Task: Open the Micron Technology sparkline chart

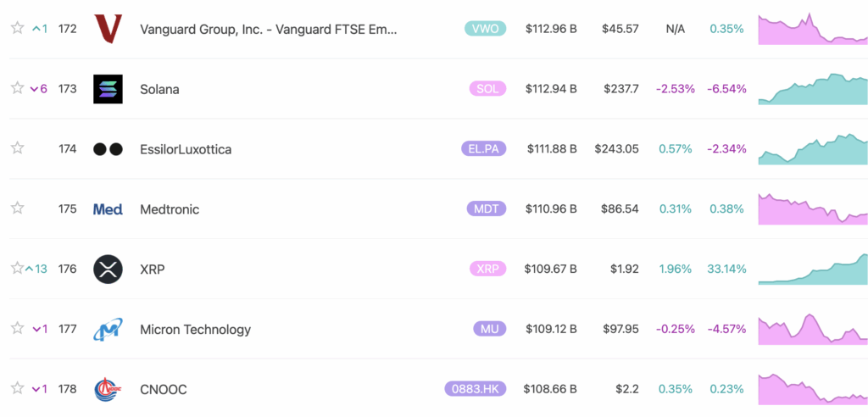Action: pyautogui.click(x=813, y=329)
